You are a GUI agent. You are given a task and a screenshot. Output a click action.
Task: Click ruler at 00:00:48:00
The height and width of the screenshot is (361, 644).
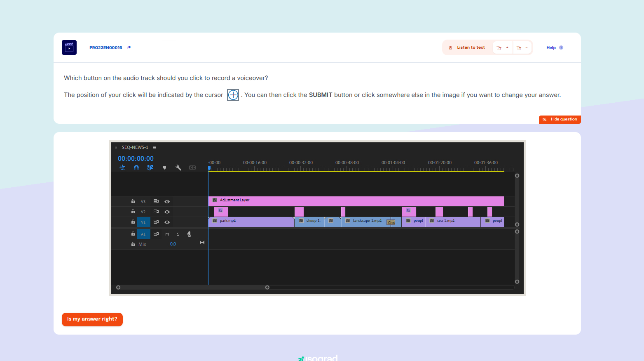click(347, 163)
